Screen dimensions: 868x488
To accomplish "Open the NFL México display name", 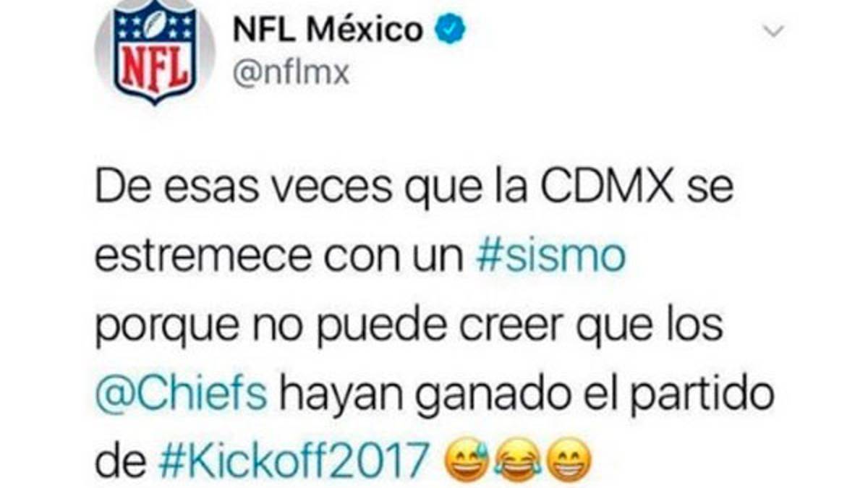I will [328, 30].
